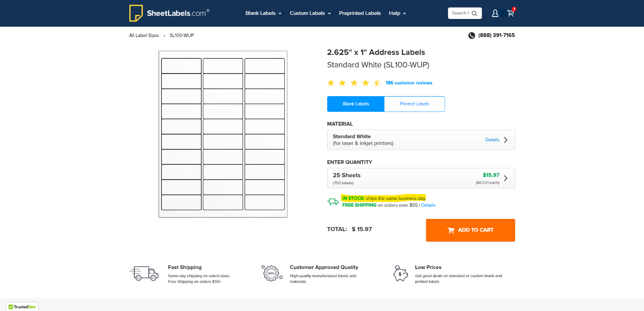Click the Low Prices heading

pos(428,267)
